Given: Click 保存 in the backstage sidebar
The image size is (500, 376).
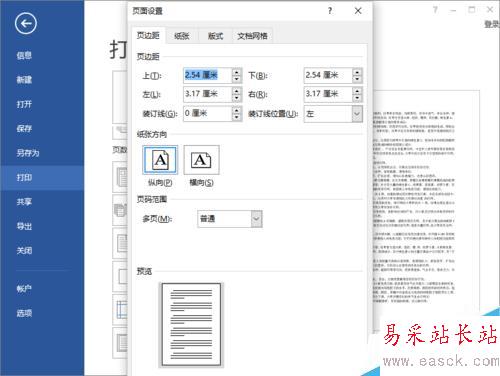Looking at the screenshot, I should point(24,128).
